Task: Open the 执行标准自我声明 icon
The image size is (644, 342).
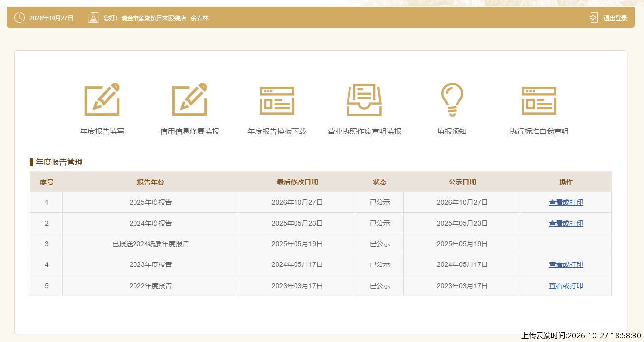Action: 539,101
